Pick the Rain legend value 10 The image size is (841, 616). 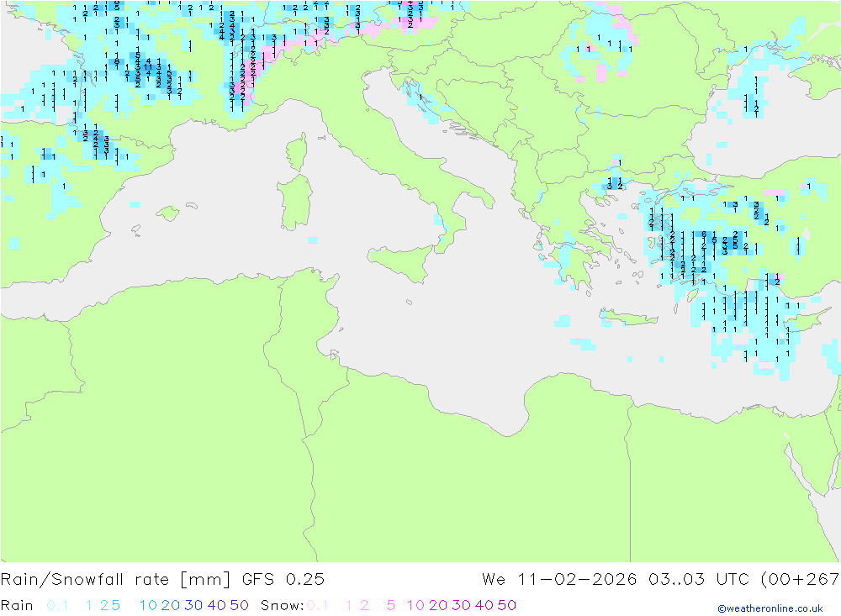pyautogui.click(x=149, y=605)
